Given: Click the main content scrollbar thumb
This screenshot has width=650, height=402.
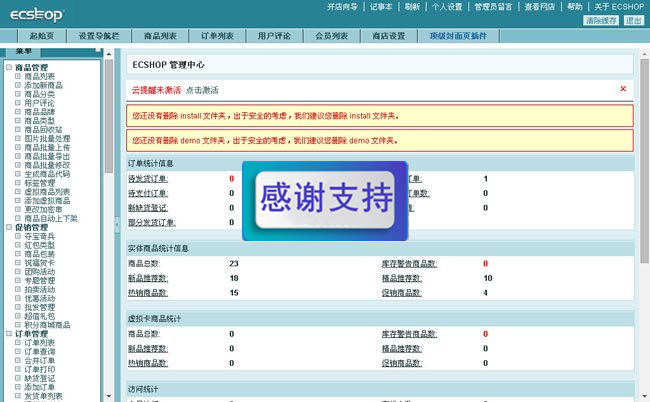Looking at the screenshot, I should [644, 161].
